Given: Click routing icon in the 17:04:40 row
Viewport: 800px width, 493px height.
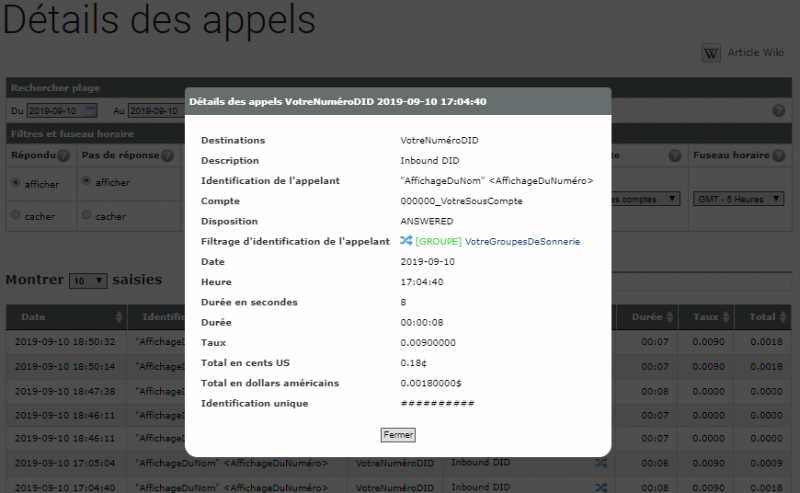Looking at the screenshot, I should pos(601,487).
